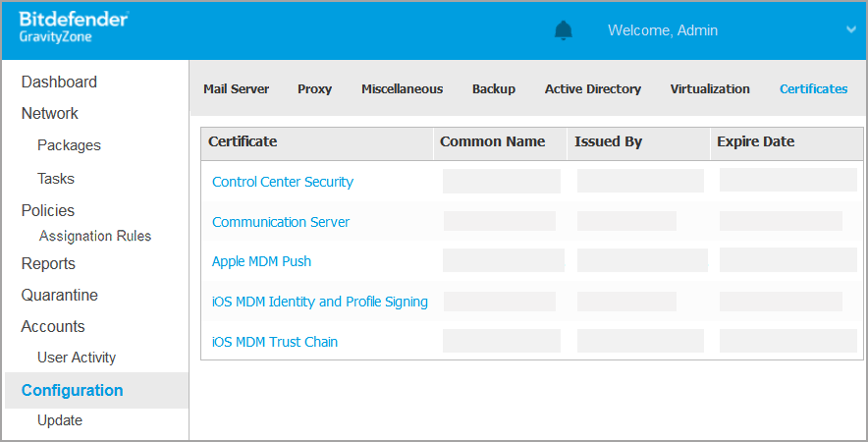Open the Communication Server certificate link
The height and width of the screenshot is (442, 868).
281,222
